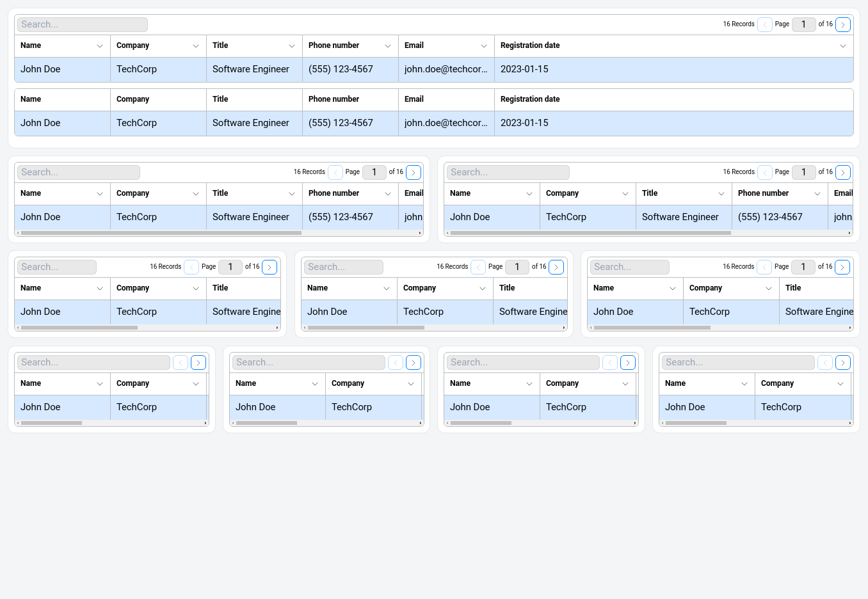
Task: Click Registration date header in the second table without search
Action: pos(530,99)
